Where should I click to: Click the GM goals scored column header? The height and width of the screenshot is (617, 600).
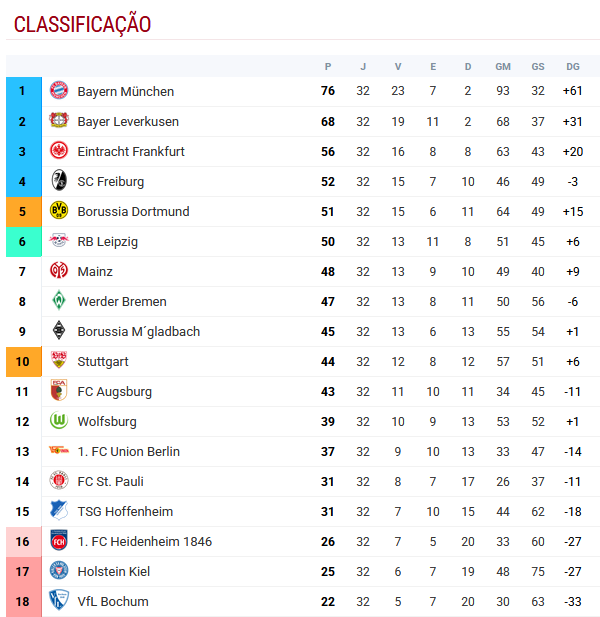pyautogui.click(x=503, y=67)
